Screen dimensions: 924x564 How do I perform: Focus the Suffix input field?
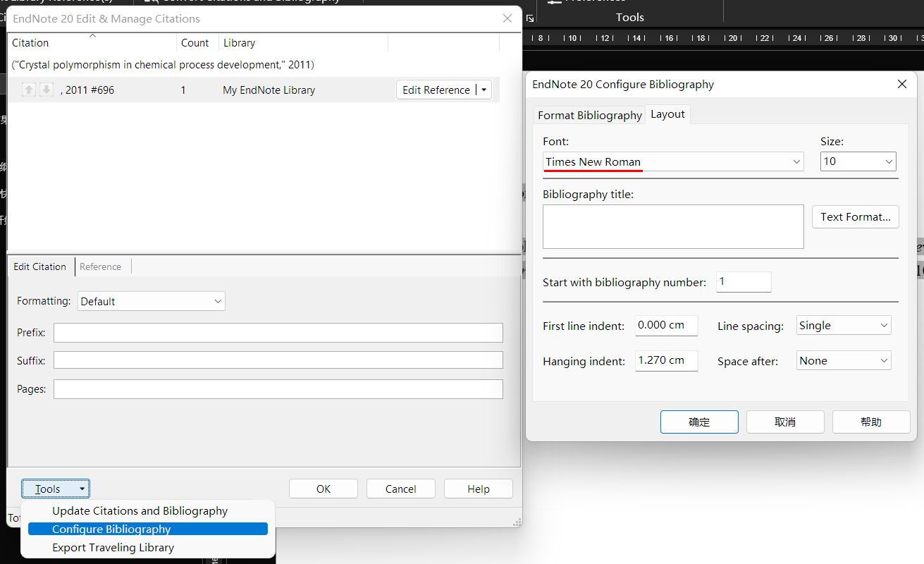(x=278, y=360)
